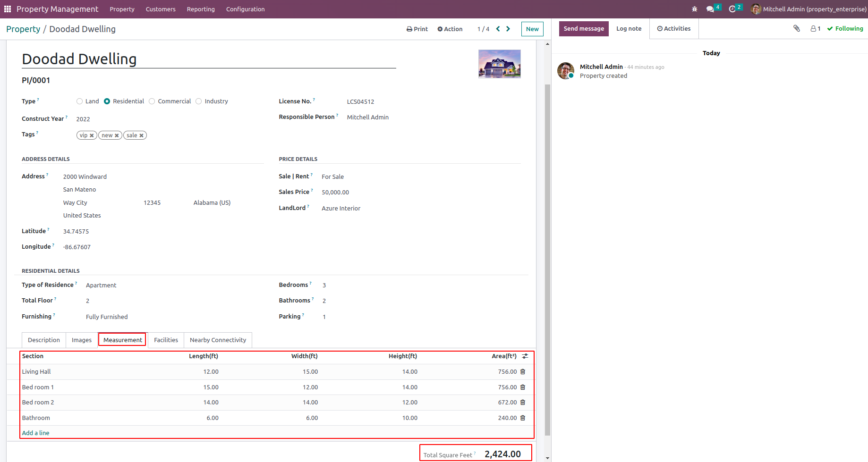Click the paperclip attachment icon
The image size is (868, 462).
click(x=797, y=29)
